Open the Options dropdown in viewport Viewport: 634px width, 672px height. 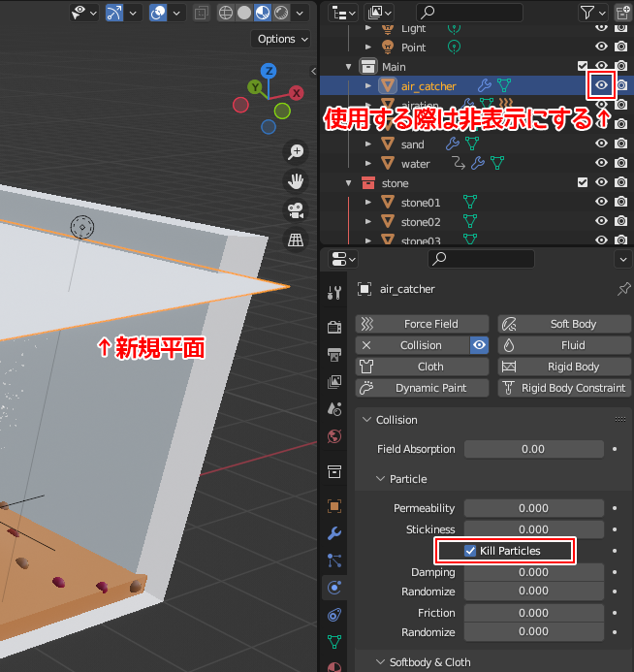pyautogui.click(x=282, y=39)
